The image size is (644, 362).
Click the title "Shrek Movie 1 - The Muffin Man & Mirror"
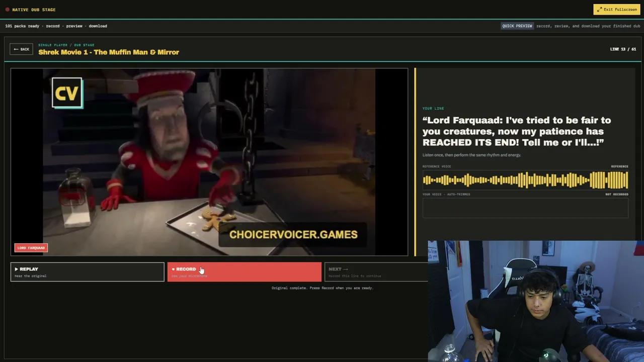tap(109, 52)
